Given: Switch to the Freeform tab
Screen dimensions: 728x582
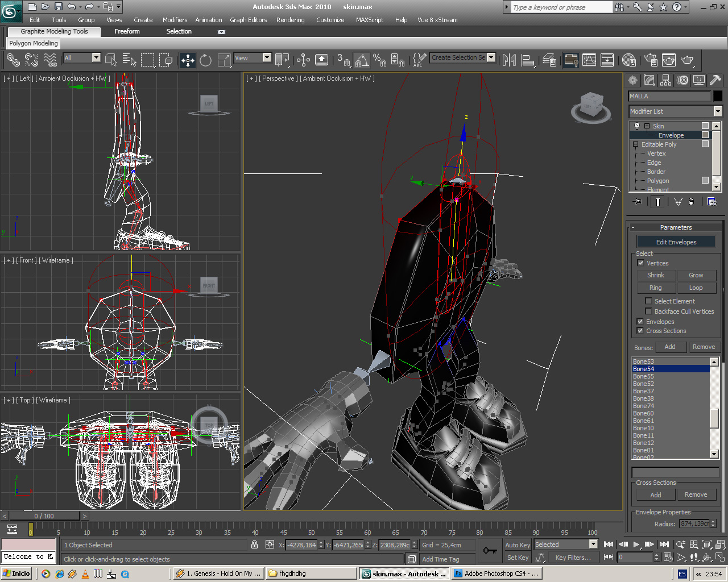Looking at the screenshot, I should pos(127,31).
